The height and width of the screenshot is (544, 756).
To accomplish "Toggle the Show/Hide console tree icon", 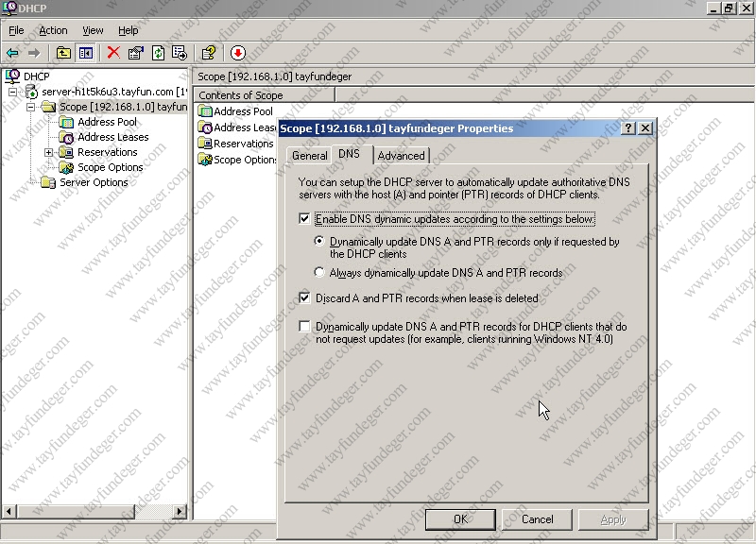I will click(86, 53).
